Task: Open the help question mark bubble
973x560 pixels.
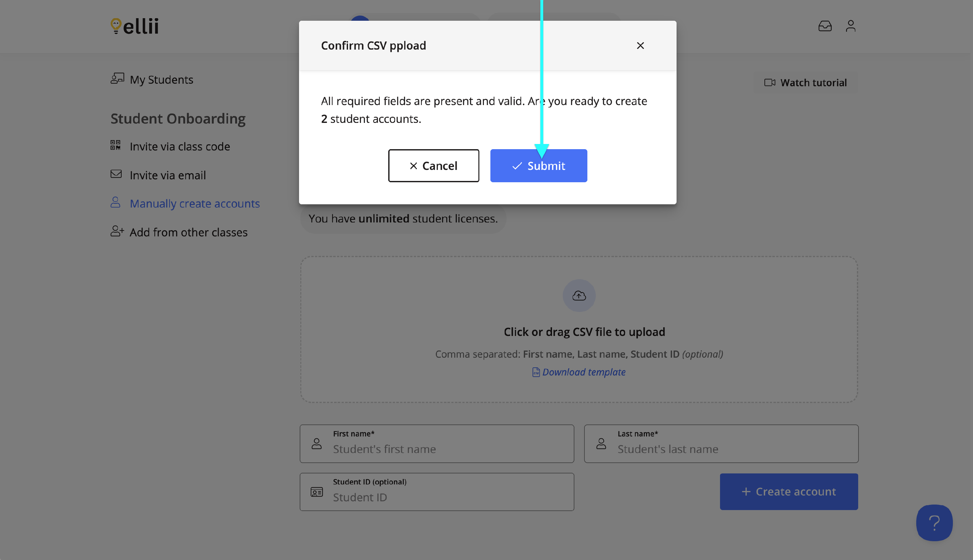Action: (x=934, y=522)
